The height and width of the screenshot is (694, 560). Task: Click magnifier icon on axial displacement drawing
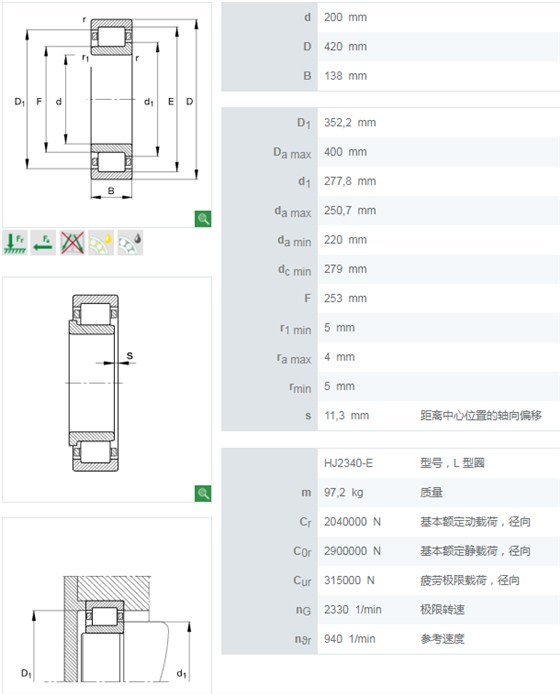(203, 493)
